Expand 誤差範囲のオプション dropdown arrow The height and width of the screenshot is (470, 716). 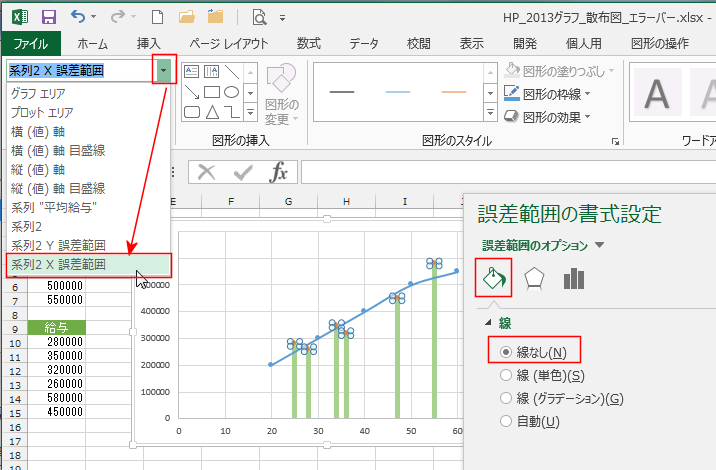pos(600,246)
